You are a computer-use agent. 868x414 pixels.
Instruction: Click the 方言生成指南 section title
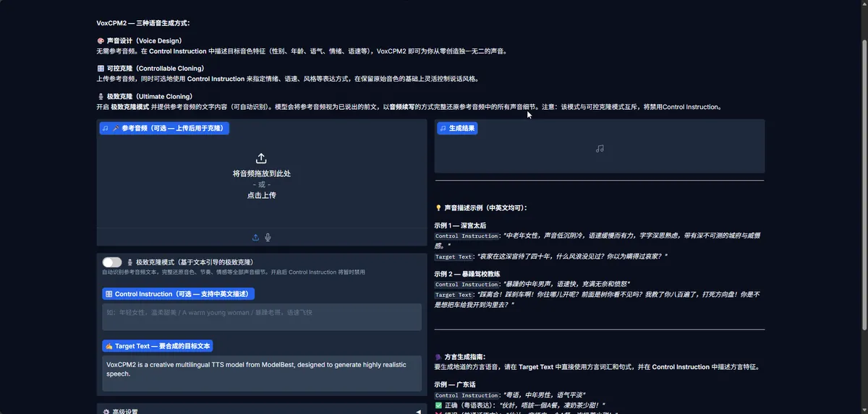(x=460, y=356)
